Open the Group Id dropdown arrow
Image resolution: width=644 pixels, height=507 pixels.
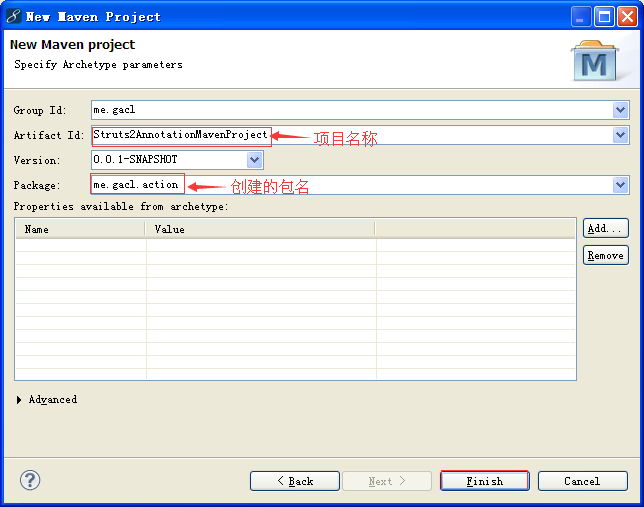pyautogui.click(x=620, y=110)
